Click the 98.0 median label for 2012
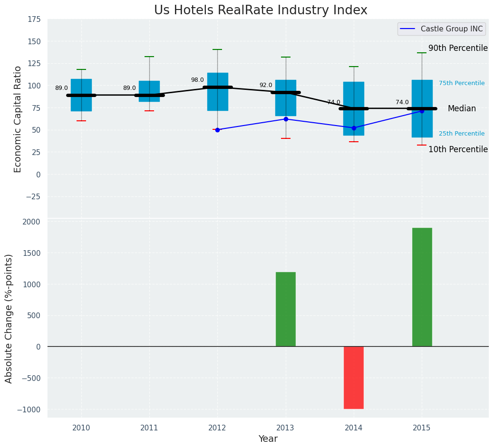The image size is (494, 448). point(197,80)
